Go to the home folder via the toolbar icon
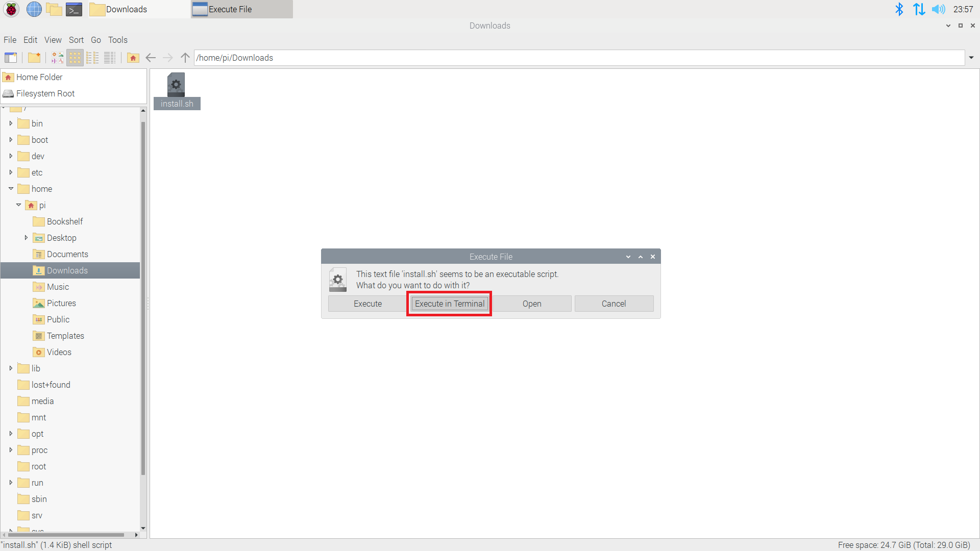This screenshot has height=551, width=980. click(133, 58)
